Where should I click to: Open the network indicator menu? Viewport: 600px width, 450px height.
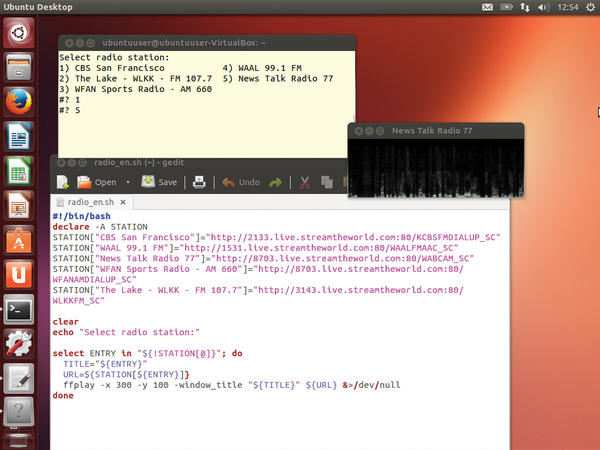click(525, 7)
